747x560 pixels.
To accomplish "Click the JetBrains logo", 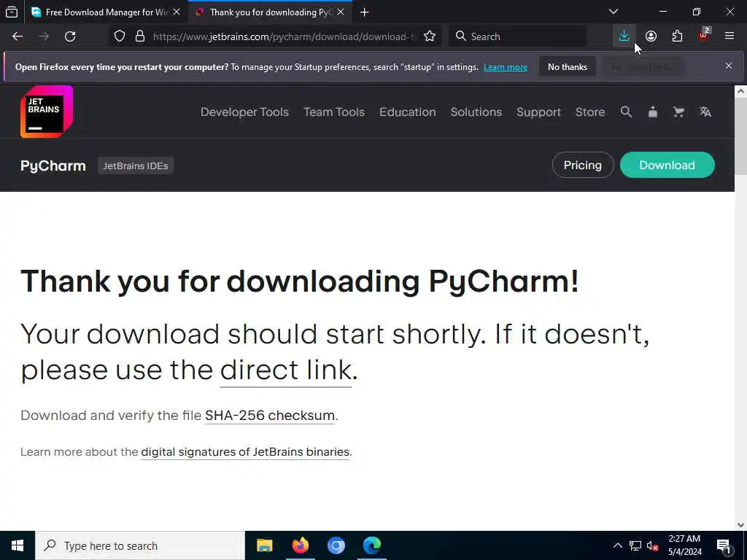I will click(x=46, y=112).
